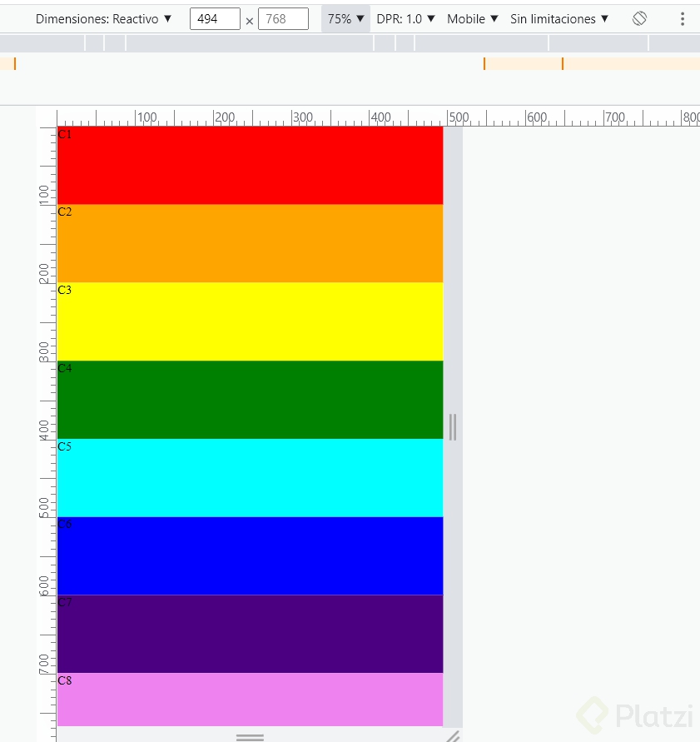This screenshot has width=700, height=742.
Task: Open the Mobile device type dropdown
Action: (x=473, y=19)
